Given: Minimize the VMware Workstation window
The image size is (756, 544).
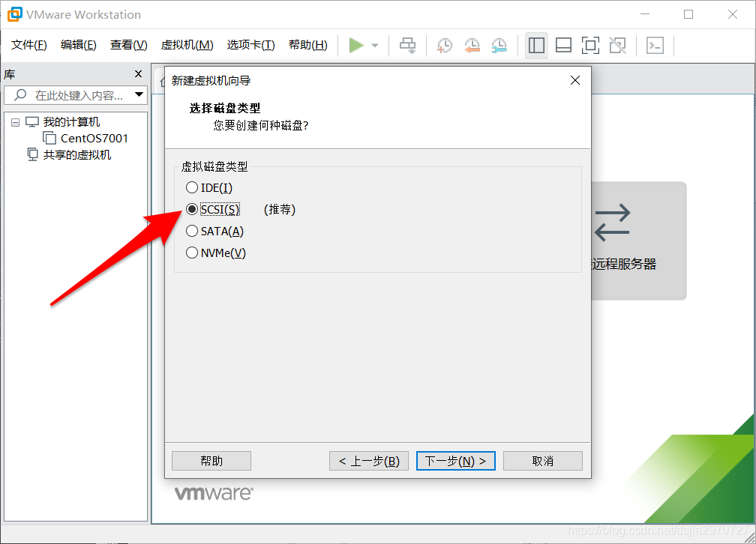Looking at the screenshot, I should pos(645,14).
